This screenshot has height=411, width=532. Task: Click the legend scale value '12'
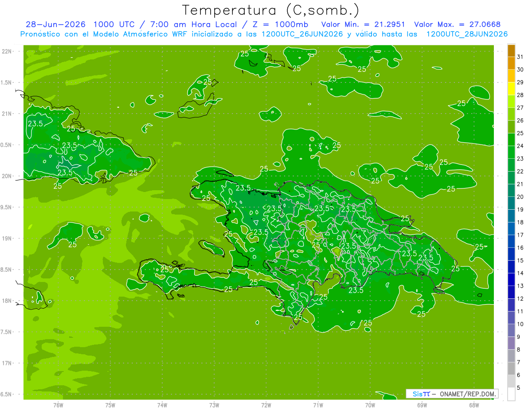[x=520, y=298]
